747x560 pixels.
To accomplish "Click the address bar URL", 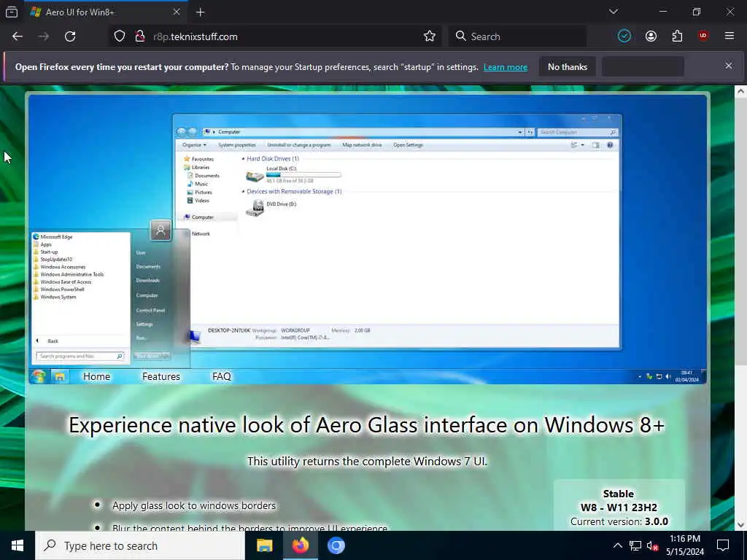I will coord(196,36).
